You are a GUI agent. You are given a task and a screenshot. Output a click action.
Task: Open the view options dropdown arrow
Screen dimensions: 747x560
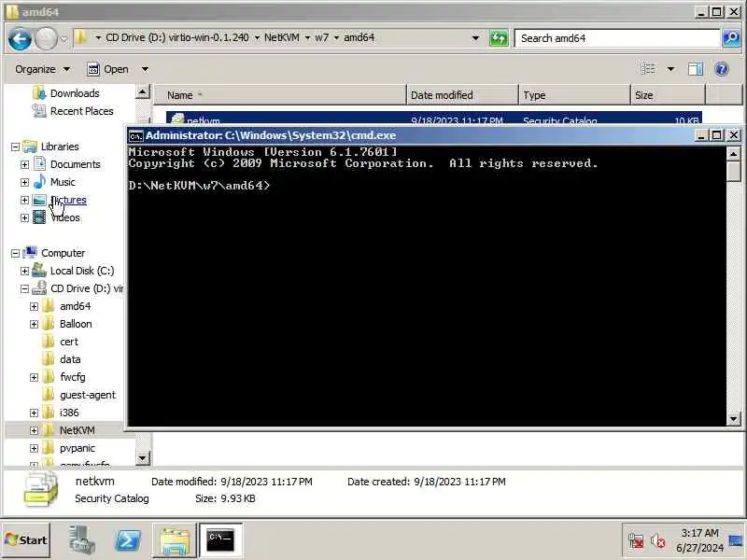coord(670,69)
